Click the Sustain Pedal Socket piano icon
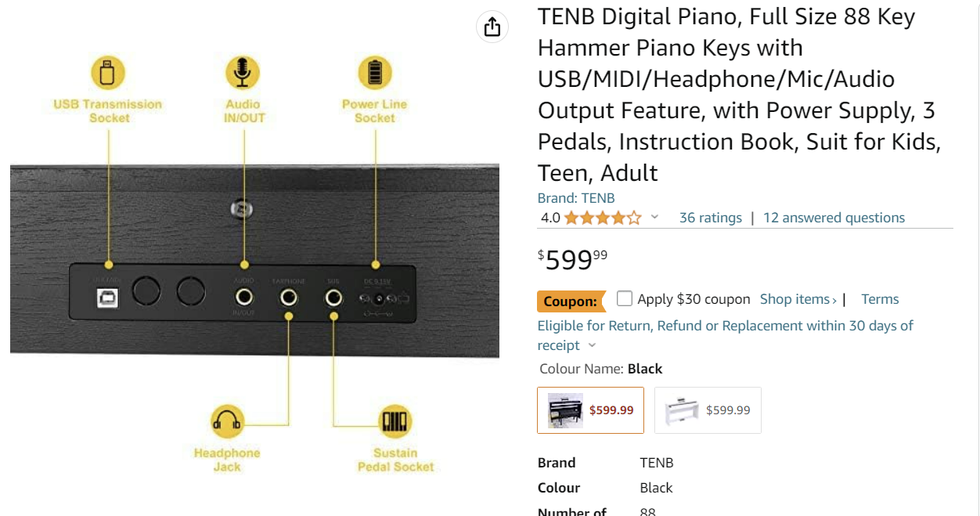This screenshot has width=980, height=516. (x=395, y=423)
